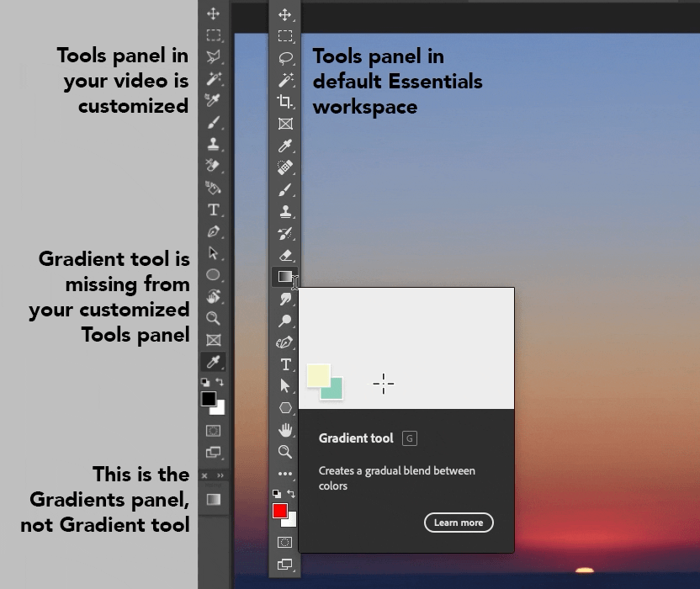Select the Smudge tool
This screenshot has height=589, width=700.
coord(285,299)
